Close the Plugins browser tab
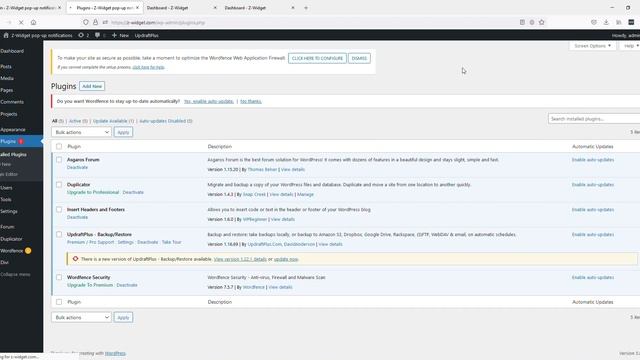640x360 pixels. [x=137, y=8]
